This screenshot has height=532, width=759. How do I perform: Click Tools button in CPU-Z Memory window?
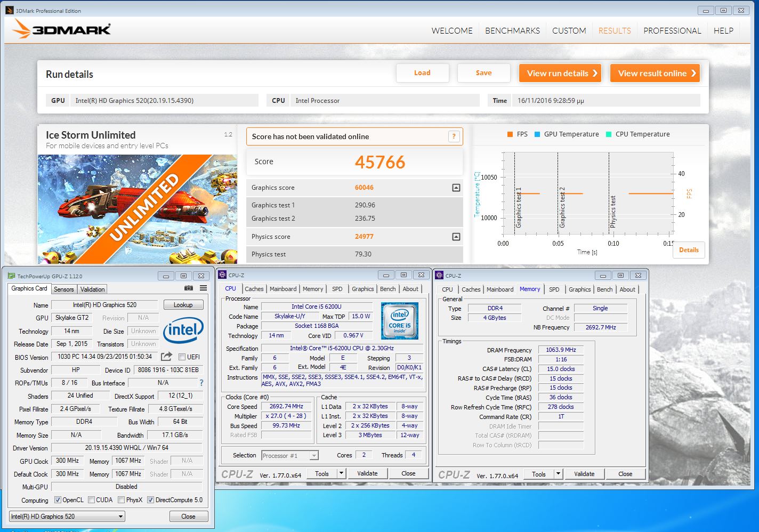coord(539,474)
